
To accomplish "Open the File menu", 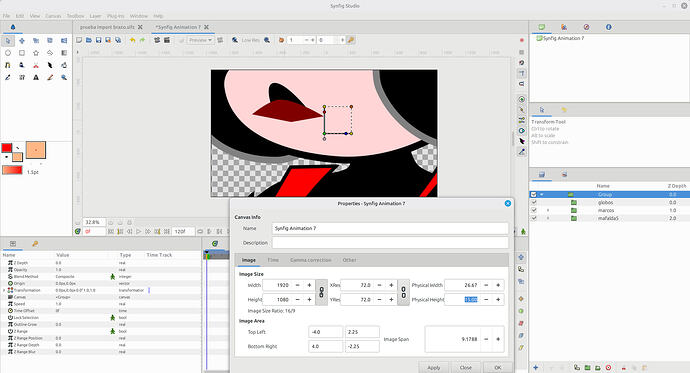I will click(x=6, y=16).
